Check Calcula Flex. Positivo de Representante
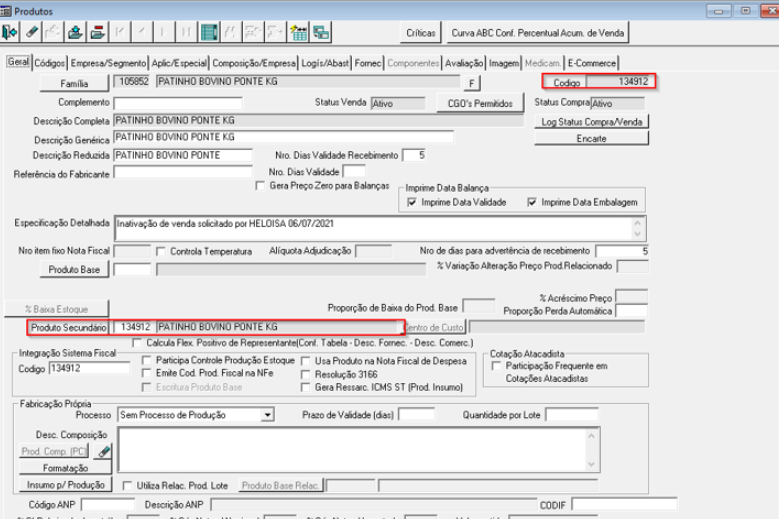Image resolution: width=779 pixels, height=519 pixels. coord(137,343)
